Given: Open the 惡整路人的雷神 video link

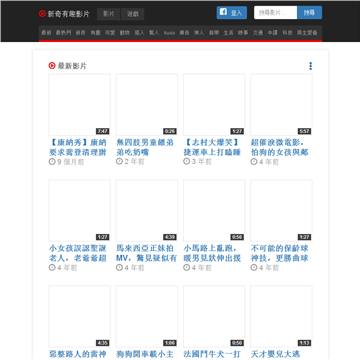Looking at the screenshot, I should pos(78,354).
